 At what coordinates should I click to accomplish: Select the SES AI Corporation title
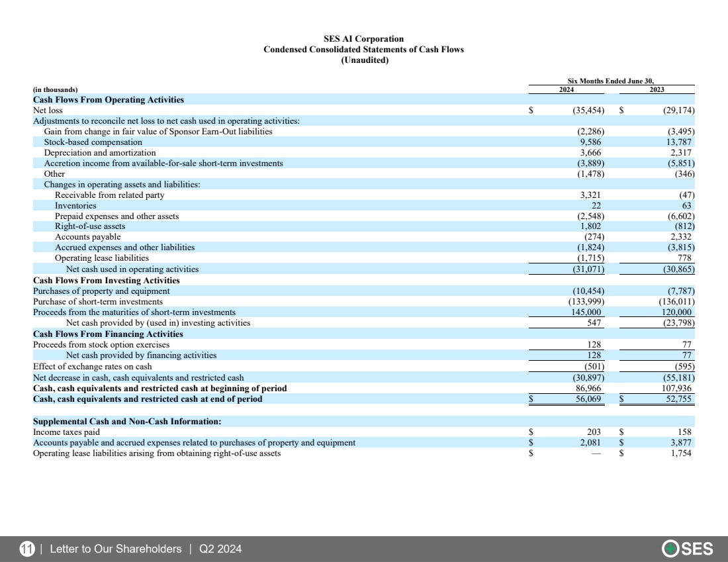coord(363,39)
